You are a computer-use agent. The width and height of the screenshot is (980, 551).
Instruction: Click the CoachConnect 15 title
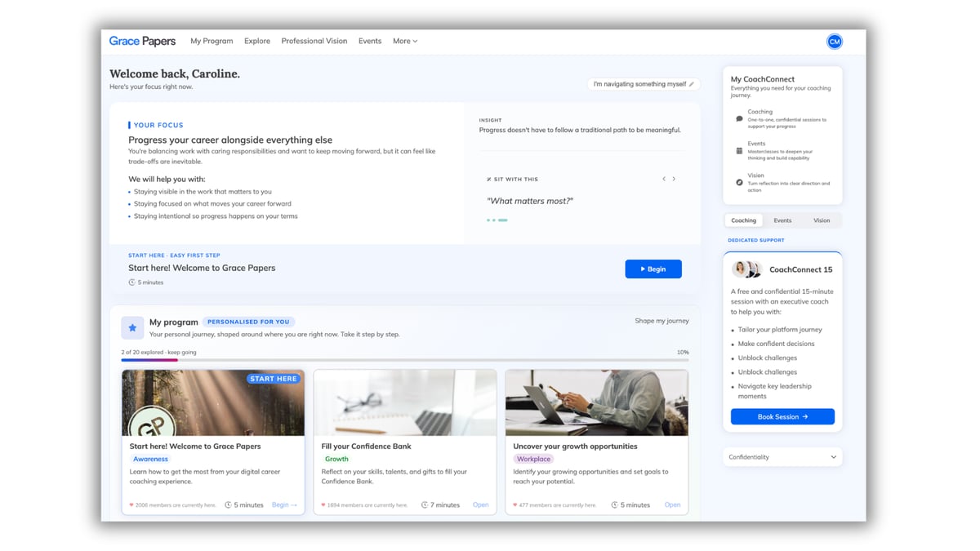801,269
